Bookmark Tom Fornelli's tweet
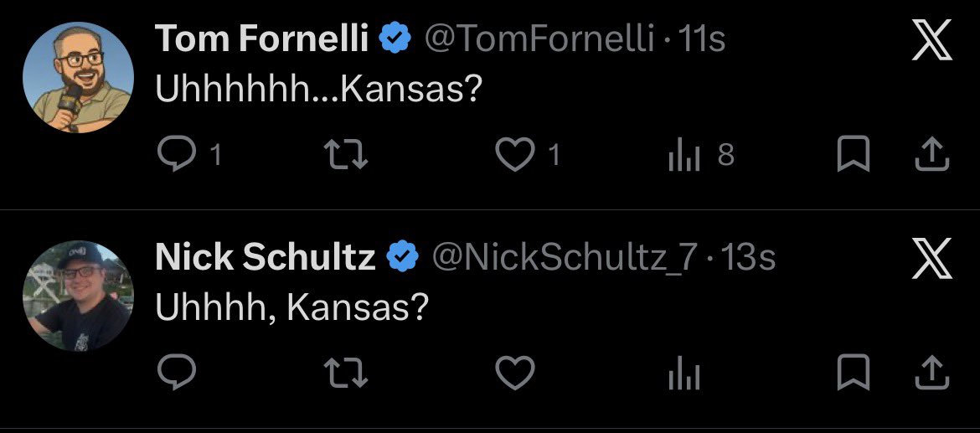The width and height of the screenshot is (980, 433). (853, 154)
